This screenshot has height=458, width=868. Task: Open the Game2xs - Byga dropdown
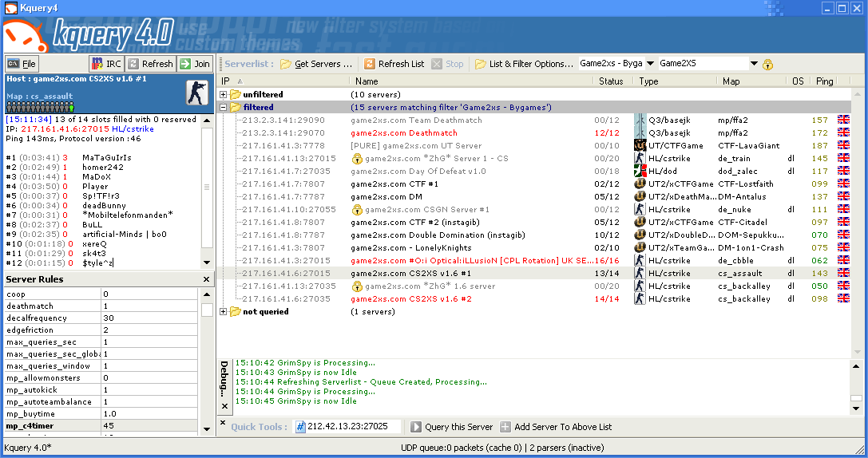pyautogui.click(x=650, y=64)
